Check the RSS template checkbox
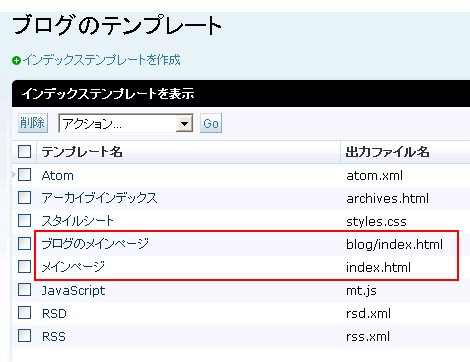Screen dimensions: 470x362 coord(24,336)
